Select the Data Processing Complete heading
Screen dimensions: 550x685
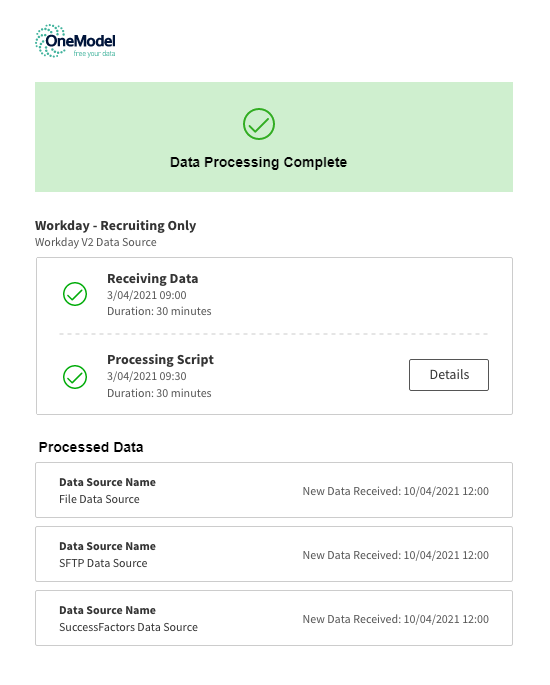[x=259, y=162]
